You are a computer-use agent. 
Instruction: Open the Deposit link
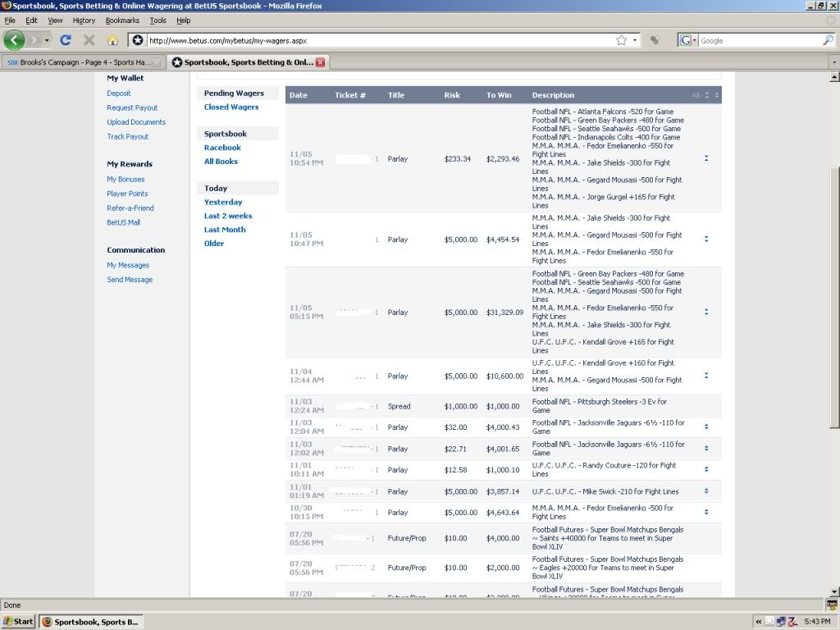pyautogui.click(x=118, y=94)
